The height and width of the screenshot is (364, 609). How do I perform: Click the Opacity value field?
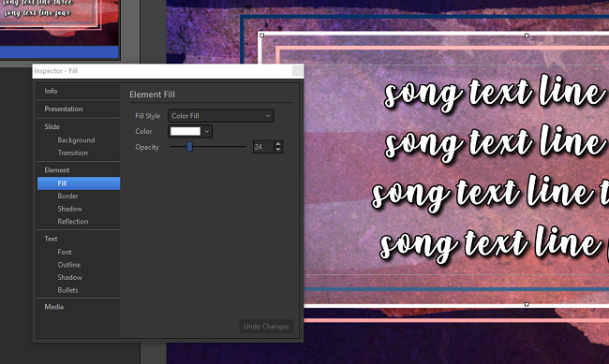[x=263, y=147]
